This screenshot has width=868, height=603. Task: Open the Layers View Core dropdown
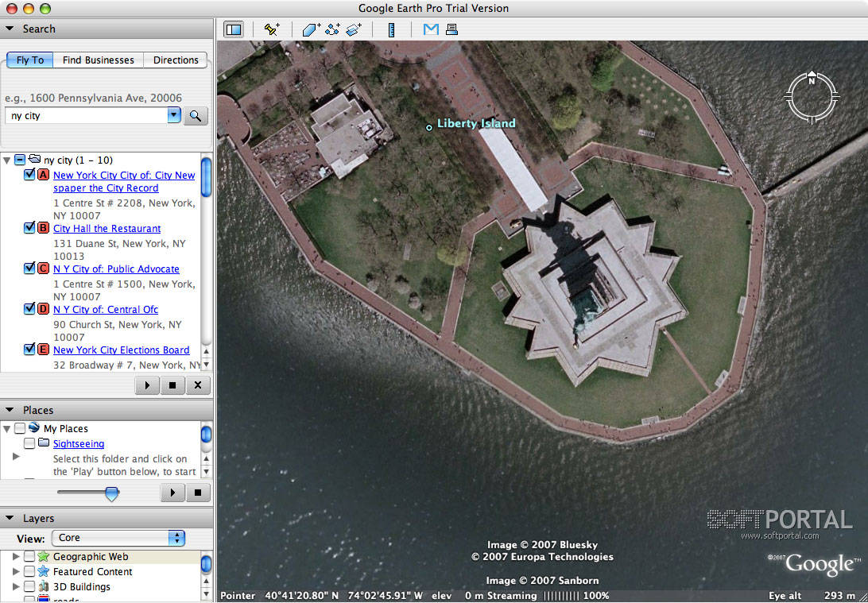(x=118, y=538)
